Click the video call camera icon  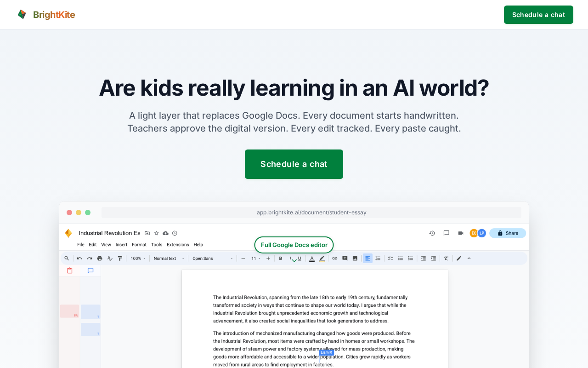[461, 233]
